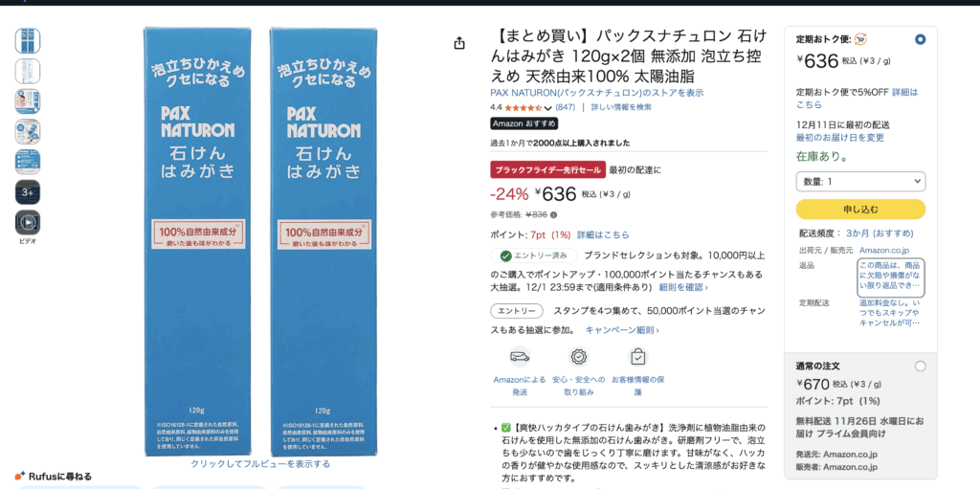Screen dimensions: 980x489
Task: Open the ビデオ video thumbnail play icon
Action: (x=28, y=223)
